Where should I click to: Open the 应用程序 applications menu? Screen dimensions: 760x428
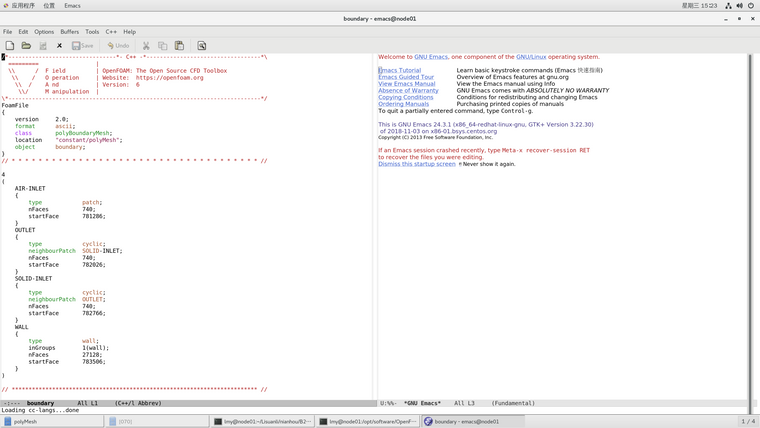pos(18,6)
